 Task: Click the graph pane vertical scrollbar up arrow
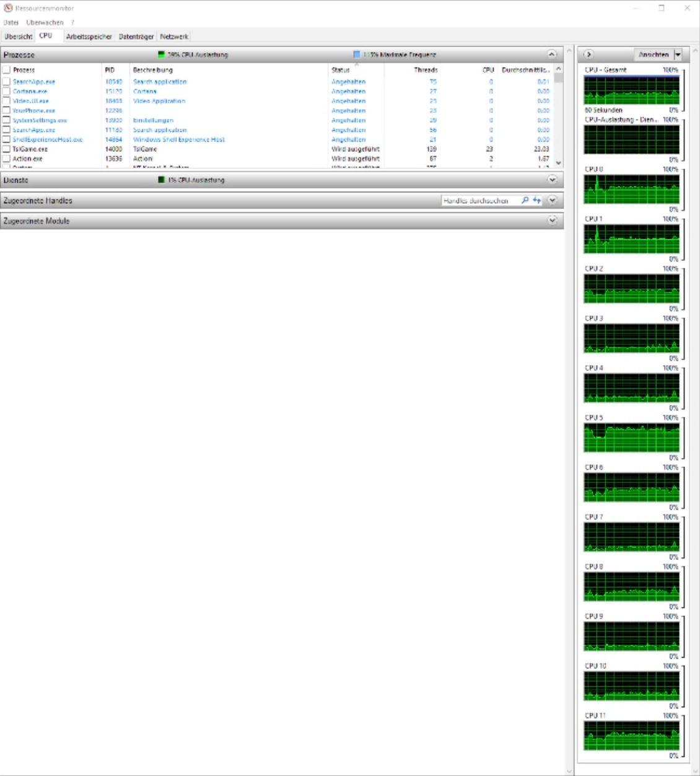694,51
